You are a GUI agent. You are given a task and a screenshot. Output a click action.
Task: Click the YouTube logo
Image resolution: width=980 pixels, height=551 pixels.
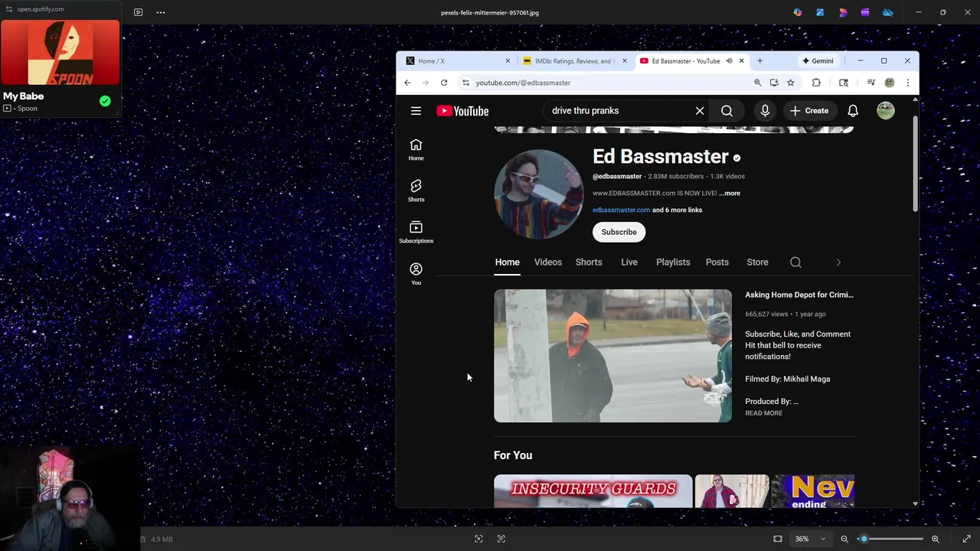pos(462,111)
